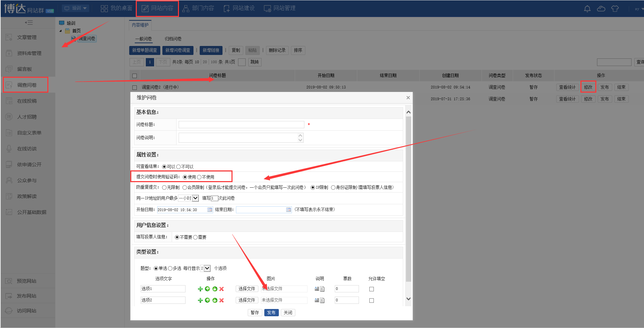Viewport: 644px width, 328px height.
Task: Open the 一小时 time period dropdown
Action: tap(195, 198)
